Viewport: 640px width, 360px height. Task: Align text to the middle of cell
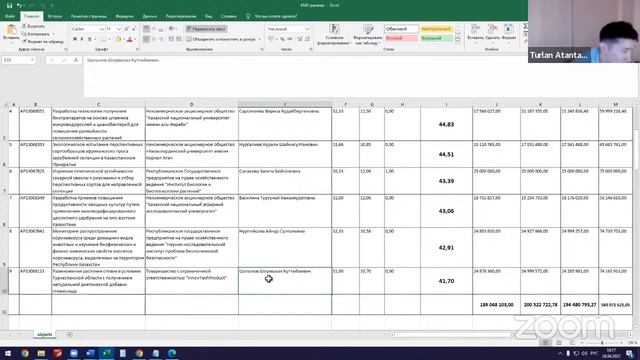coord(154,29)
